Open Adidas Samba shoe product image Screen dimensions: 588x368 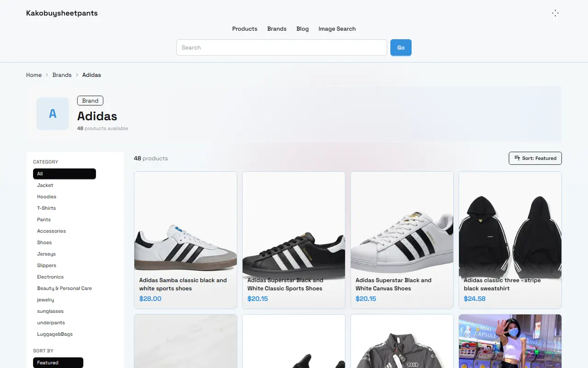(186, 223)
